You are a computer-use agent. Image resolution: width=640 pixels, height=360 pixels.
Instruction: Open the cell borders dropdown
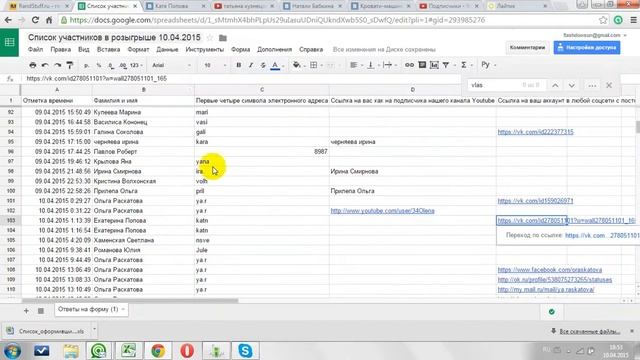(315, 65)
